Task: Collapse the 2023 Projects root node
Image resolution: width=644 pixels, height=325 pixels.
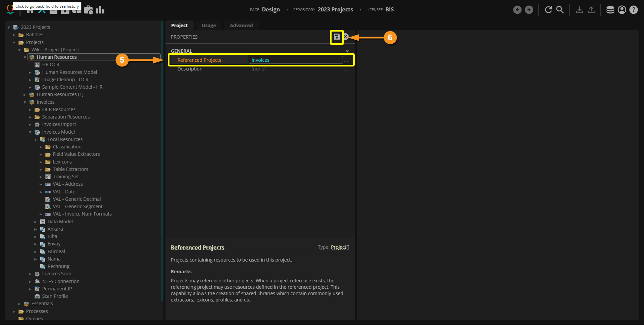Action: point(9,28)
